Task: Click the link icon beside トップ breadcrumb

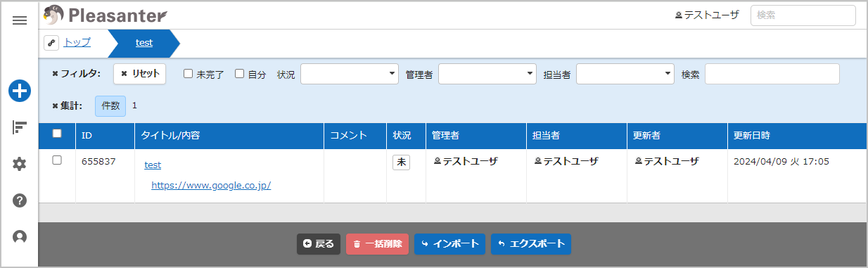Action: (51, 43)
